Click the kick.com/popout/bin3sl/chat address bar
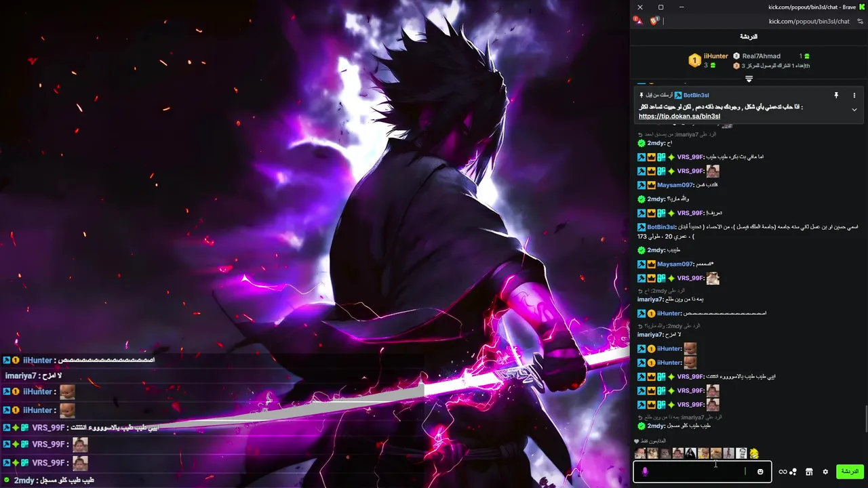The height and width of the screenshot is (488, 868). 808,22
